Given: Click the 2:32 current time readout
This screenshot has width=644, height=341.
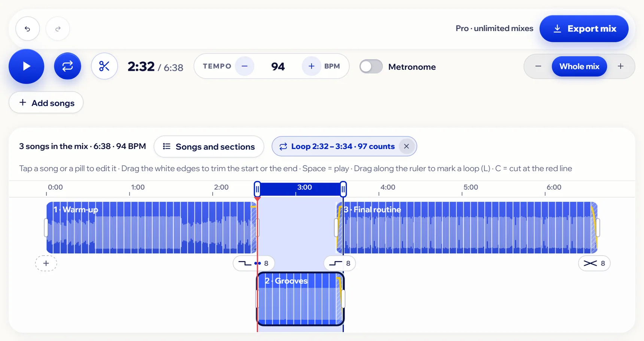Looking at the screenshot, I should pyautogui.click(x=141, y=67).
